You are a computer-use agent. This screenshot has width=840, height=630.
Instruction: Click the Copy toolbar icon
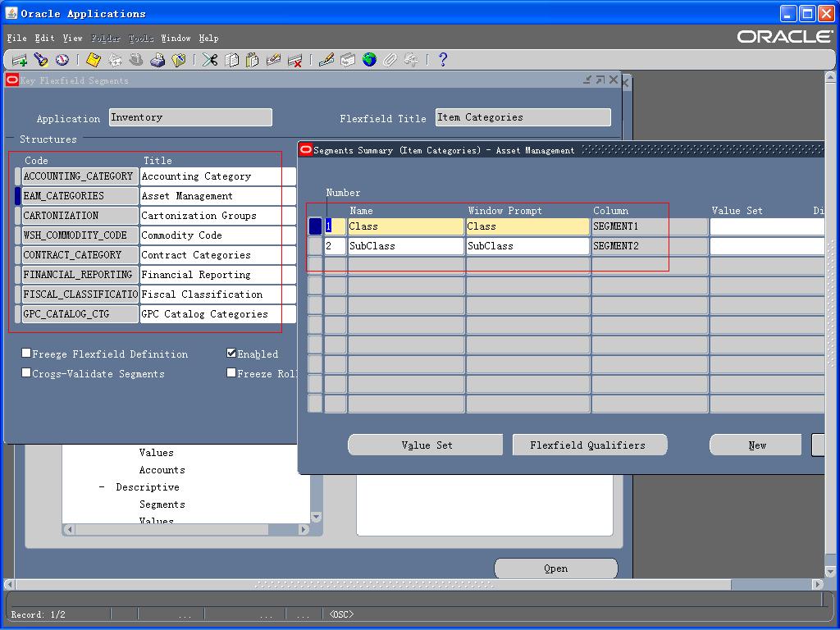click(231, 60)
